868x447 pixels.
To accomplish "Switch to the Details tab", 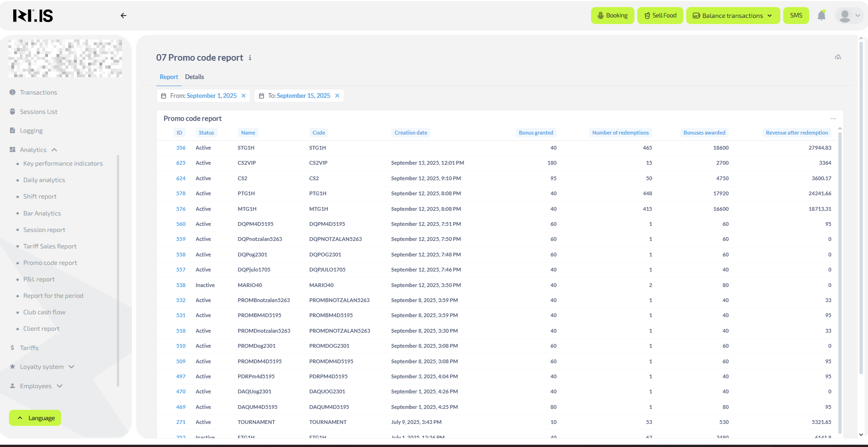I will [x=195, y=77].
